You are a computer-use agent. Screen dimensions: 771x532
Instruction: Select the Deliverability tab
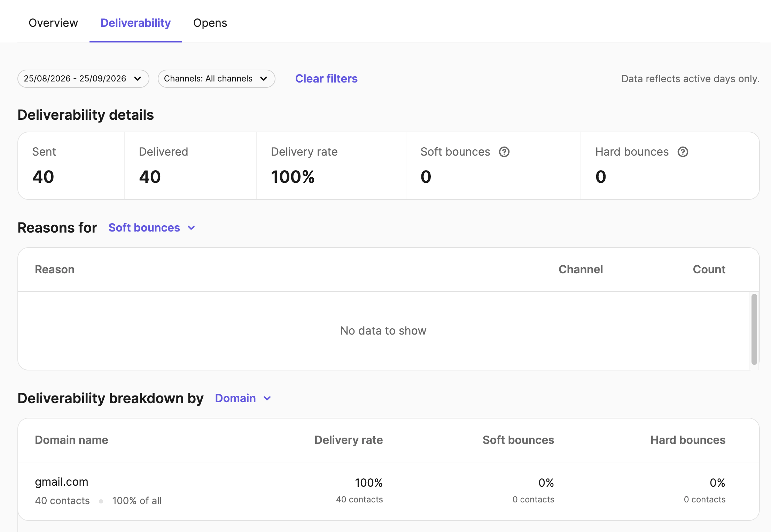pos(135,23)
